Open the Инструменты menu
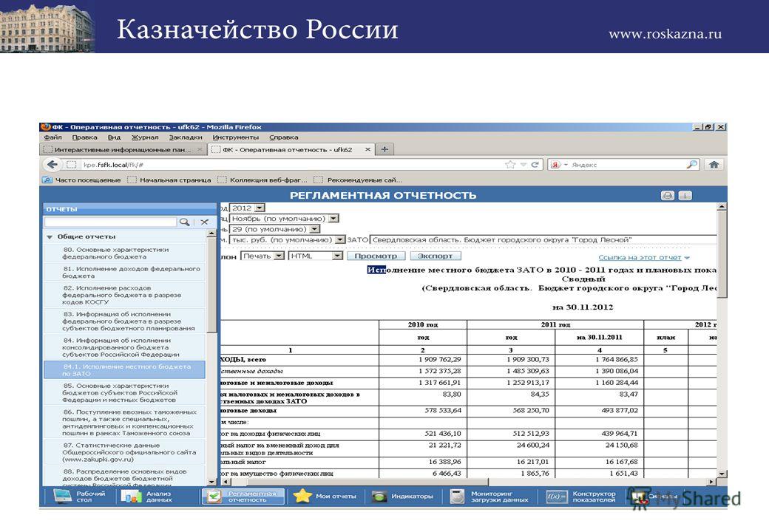 coord(235,137)
